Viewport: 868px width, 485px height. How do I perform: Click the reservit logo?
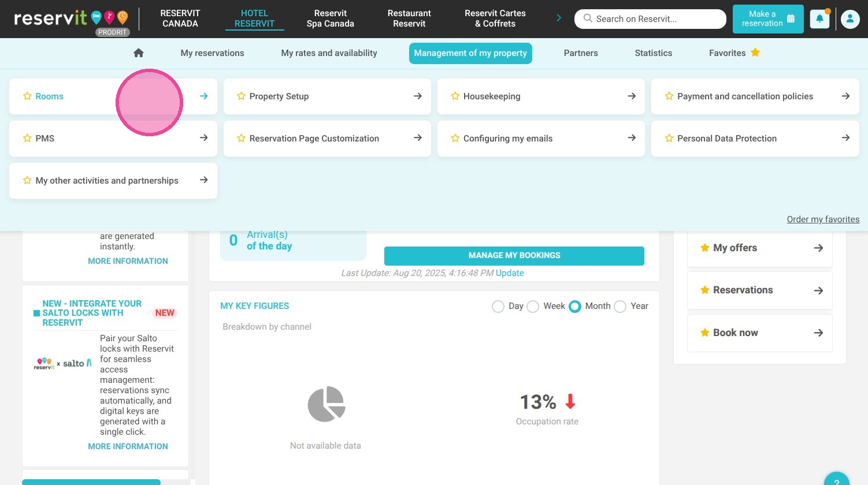[x=71, y=18]
